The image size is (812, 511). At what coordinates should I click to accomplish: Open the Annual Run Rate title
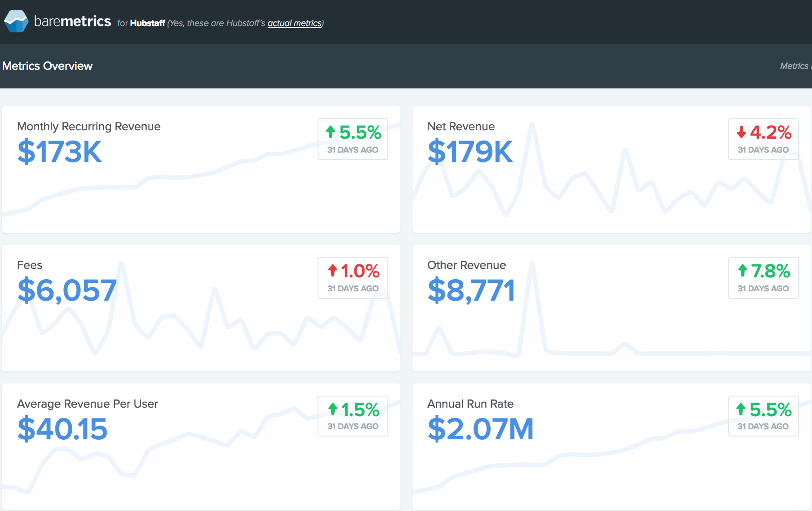(470, 404)
